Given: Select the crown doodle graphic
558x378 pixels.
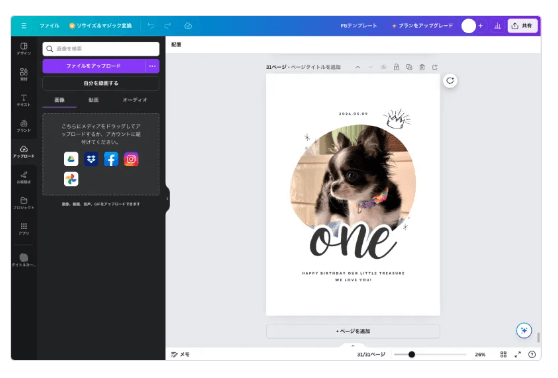Looking at the screenshot, I should click(397, 119).
